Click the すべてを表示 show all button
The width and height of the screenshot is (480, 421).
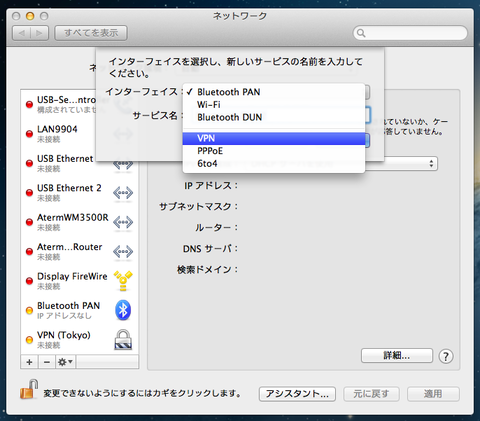click(91, 33)
